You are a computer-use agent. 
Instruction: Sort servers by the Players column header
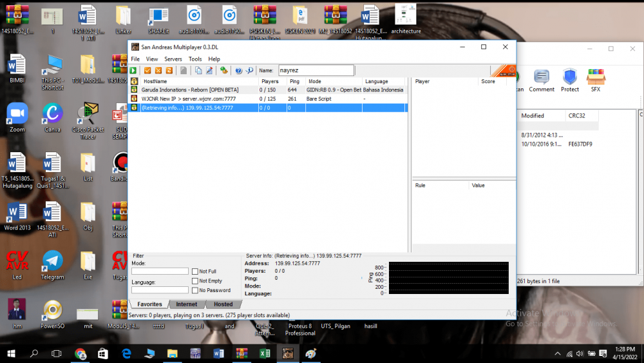pos(272,81)
